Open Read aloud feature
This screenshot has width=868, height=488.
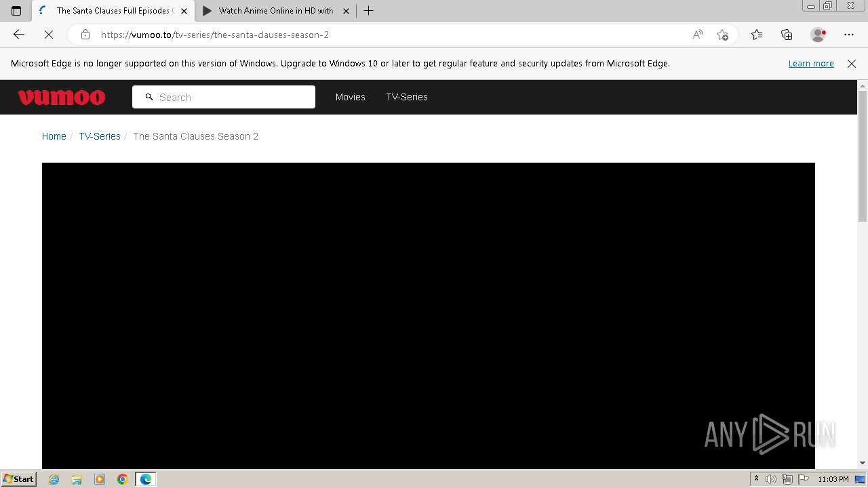(x=698, y=35)
